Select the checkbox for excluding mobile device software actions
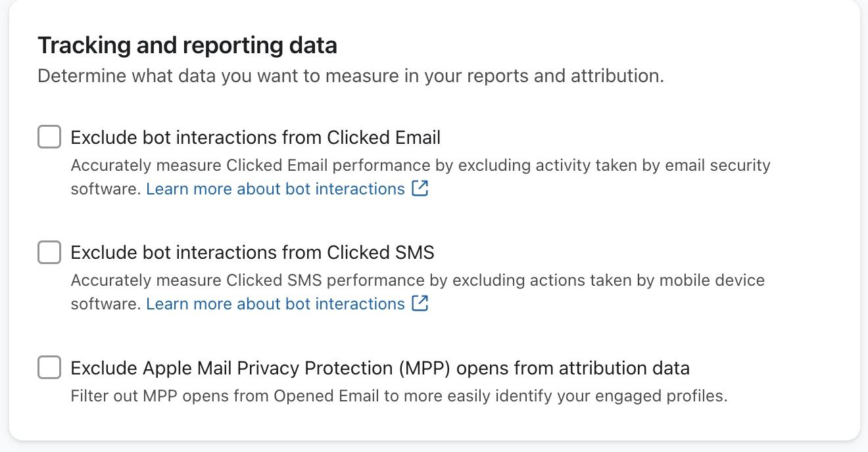The image size is (868, 452). tap(49, 252)
